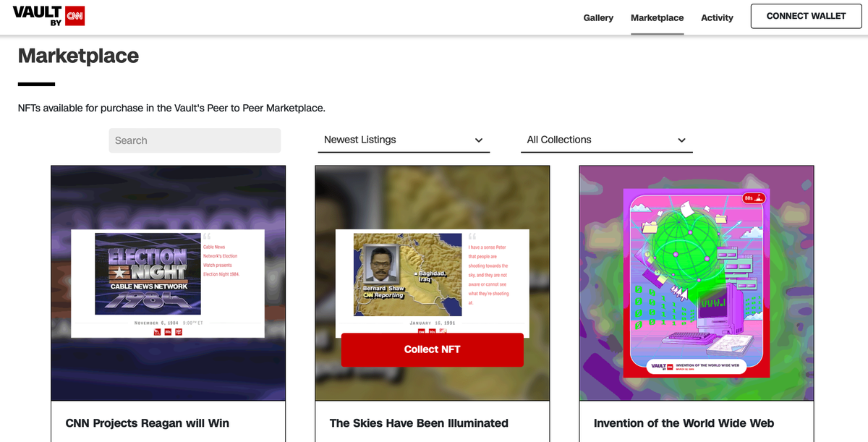Click the 80s badge on the Web artwork
868x442 pixels.
[x=753, y=197]
